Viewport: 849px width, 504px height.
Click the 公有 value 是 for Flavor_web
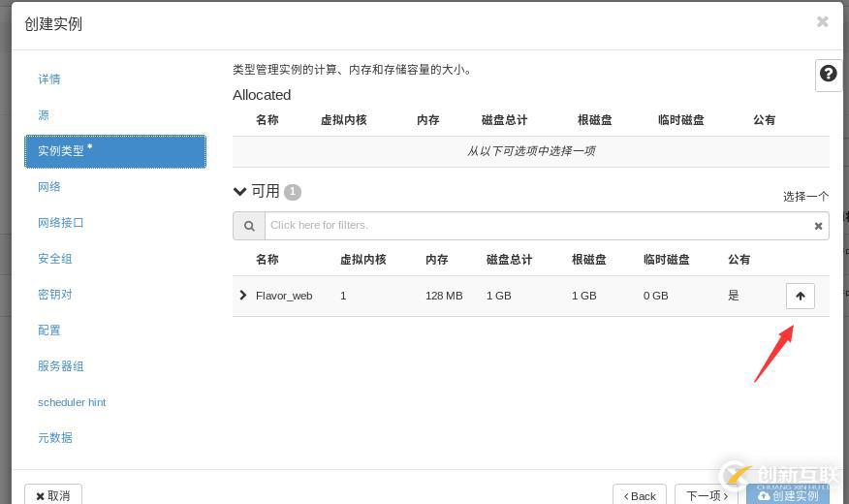(733, 295)
